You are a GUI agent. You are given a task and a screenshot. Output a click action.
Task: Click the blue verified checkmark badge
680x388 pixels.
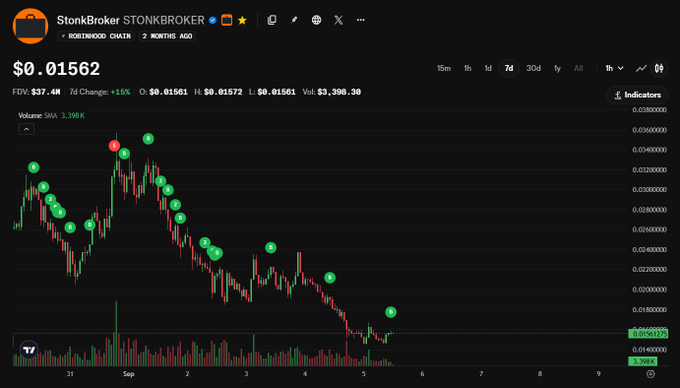pyautogui.click(x=212, y=20)
